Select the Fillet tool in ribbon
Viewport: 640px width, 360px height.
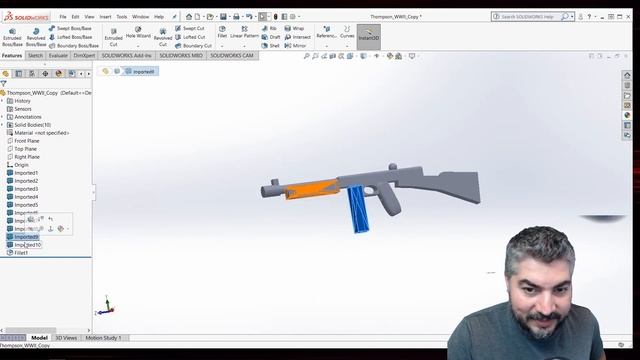pos(222,32)
